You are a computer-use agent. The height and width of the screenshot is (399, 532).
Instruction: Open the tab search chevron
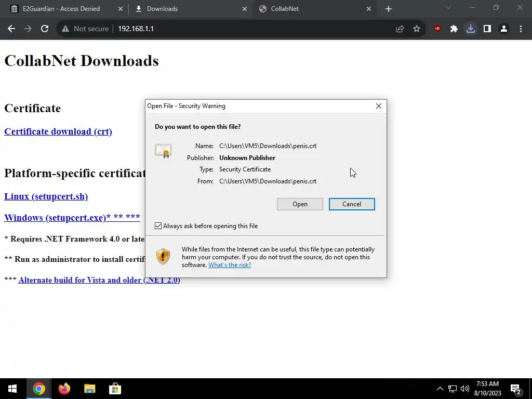(x=448, y=7)
